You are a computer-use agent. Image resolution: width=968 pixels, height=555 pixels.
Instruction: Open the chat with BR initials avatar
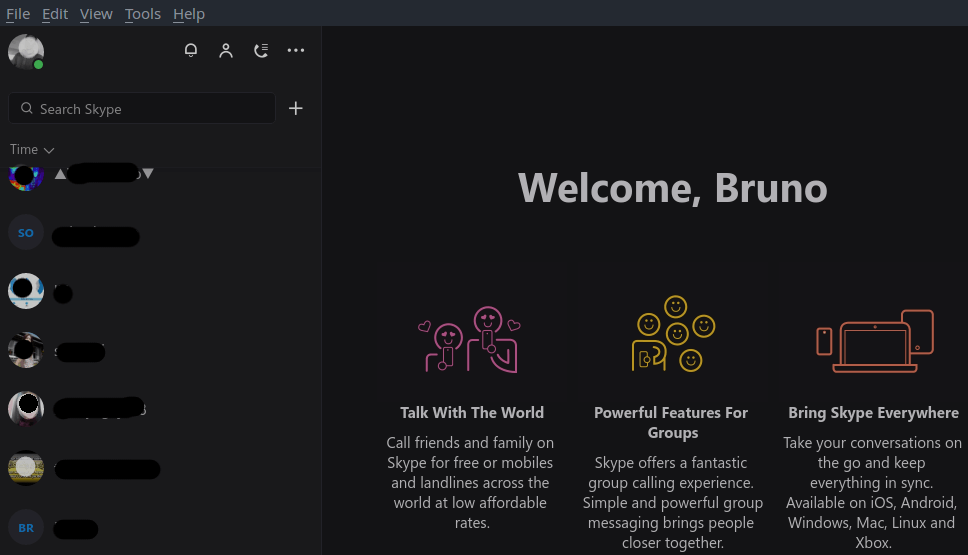pos(161,528)
